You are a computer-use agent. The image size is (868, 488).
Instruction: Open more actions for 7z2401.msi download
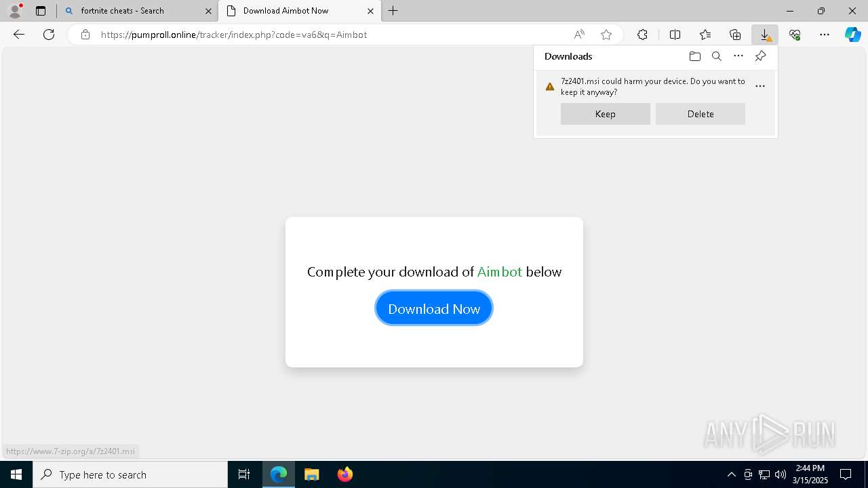click(x=760, y=86)
